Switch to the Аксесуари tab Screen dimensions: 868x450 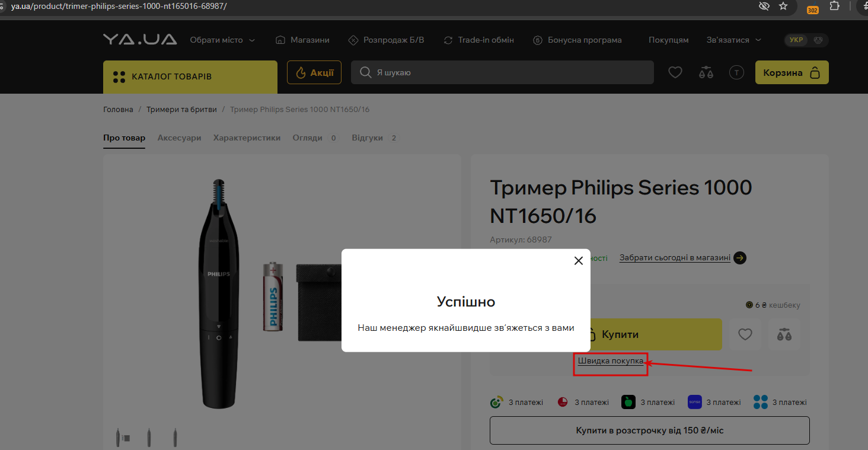(x=179, y=138)
